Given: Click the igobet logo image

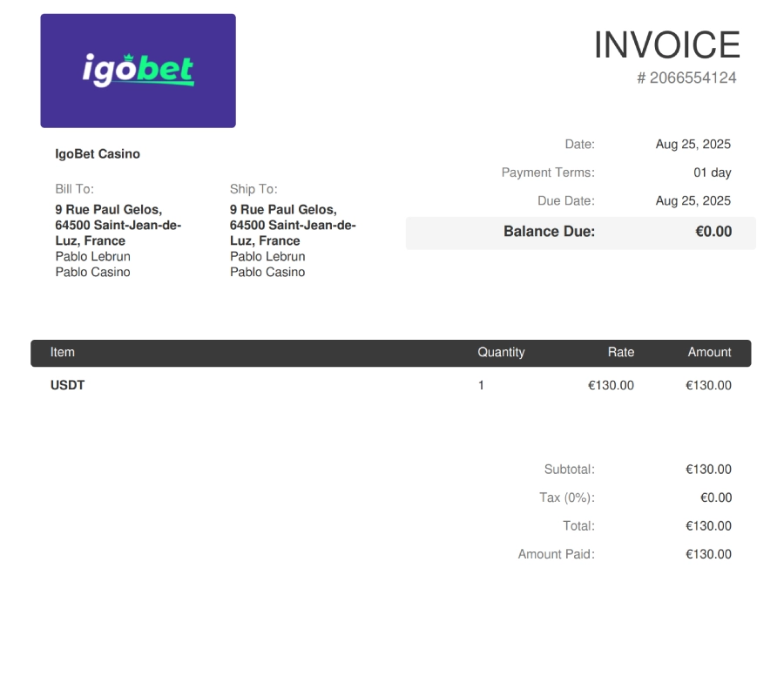Looking at the screenshot, I should (x=138, y=71).
